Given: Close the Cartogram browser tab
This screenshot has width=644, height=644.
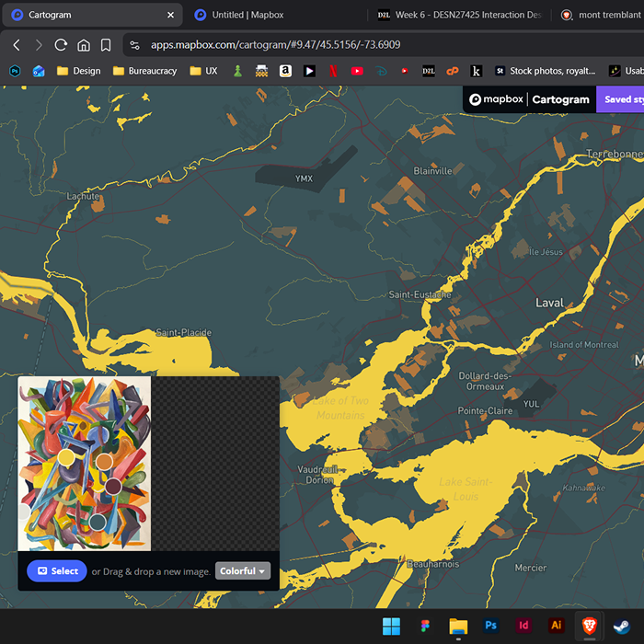Looking at the screenshot, I should coord(170,15).
